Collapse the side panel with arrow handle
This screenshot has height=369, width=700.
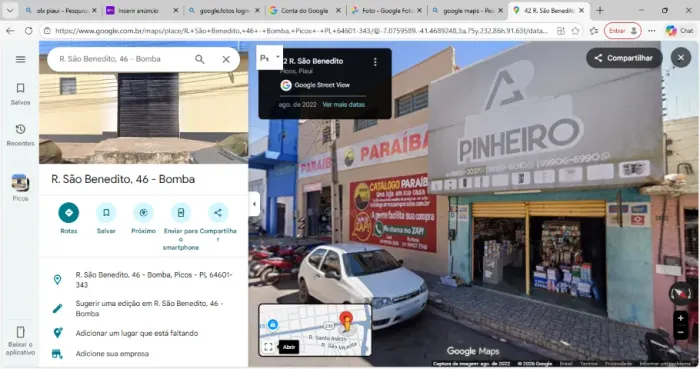(254, 204)
